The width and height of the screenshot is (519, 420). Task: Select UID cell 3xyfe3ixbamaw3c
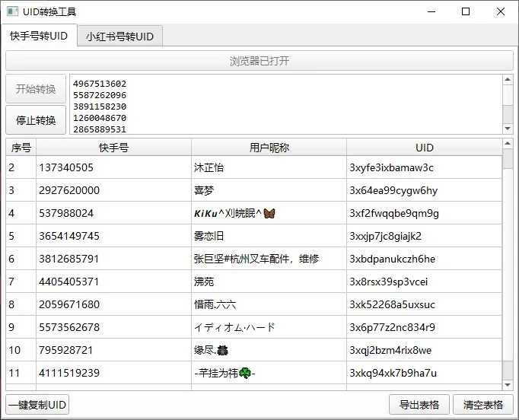click(x=425, y=167)
